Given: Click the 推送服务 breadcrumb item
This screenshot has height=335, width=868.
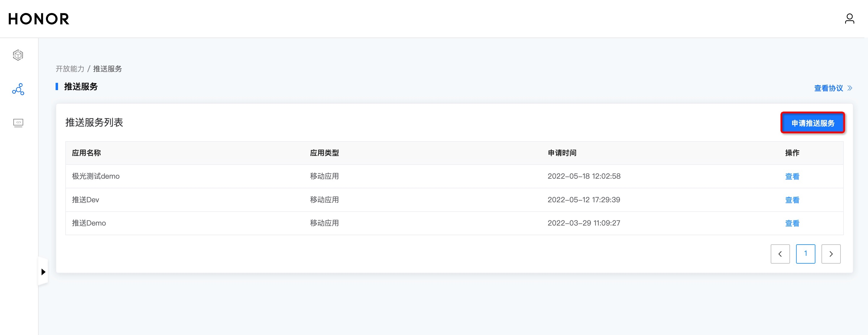Looking at the screenshot, I should 108,69.
